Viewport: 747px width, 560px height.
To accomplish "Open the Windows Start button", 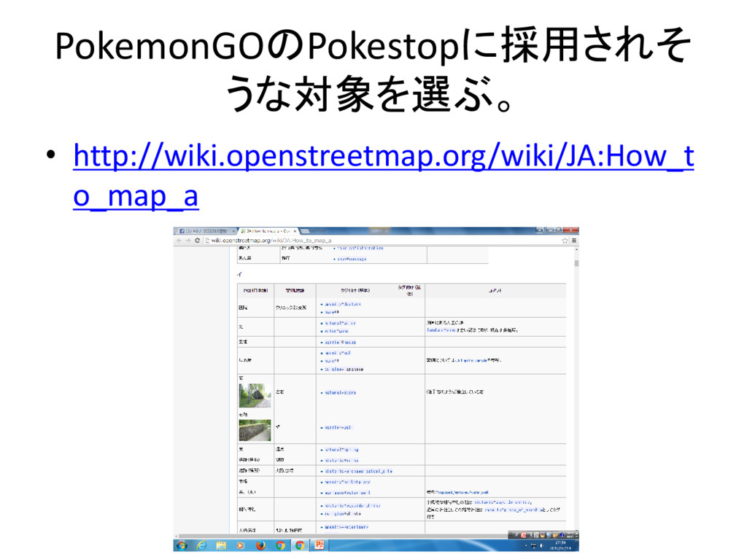I will (x=182, y=545).
